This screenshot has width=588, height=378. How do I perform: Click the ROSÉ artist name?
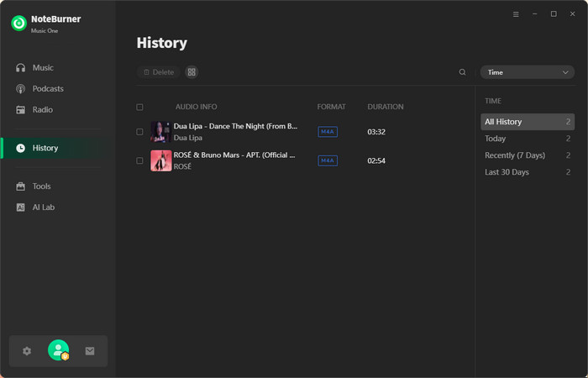click(x=182, y=167)
